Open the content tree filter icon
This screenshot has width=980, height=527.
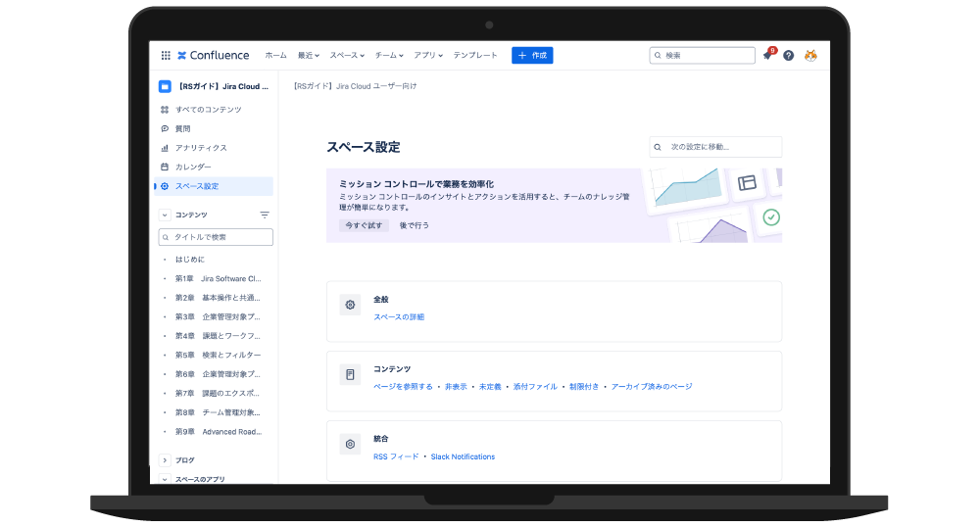click(265, 215)
